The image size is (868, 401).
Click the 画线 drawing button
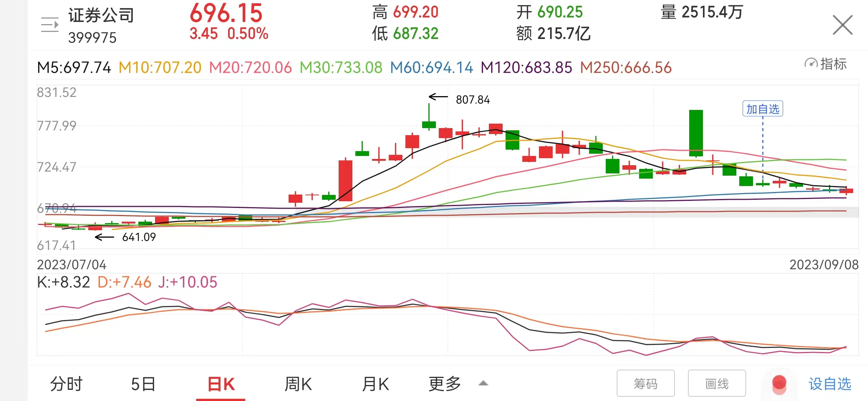coord(717,384)
